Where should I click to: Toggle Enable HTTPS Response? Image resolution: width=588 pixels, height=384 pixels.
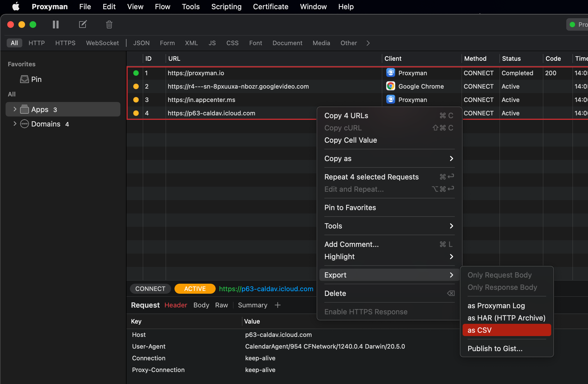[366, 312]
